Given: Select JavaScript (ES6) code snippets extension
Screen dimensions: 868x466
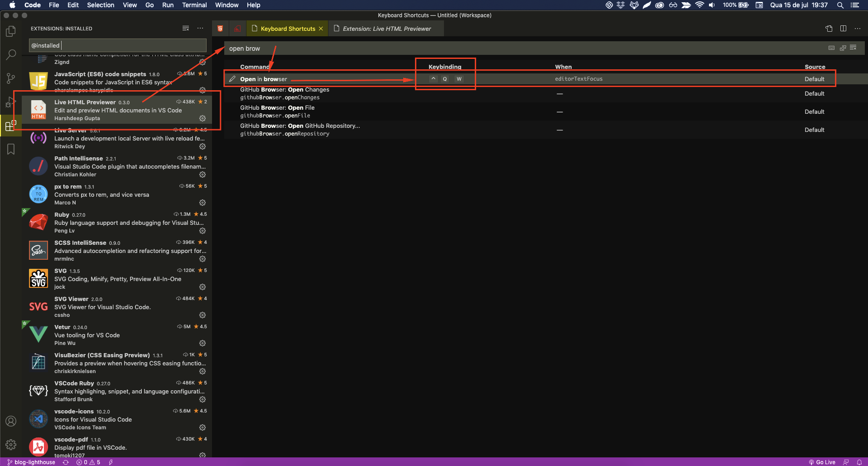Looking at the screenshot, I should (x=117, y=82).
